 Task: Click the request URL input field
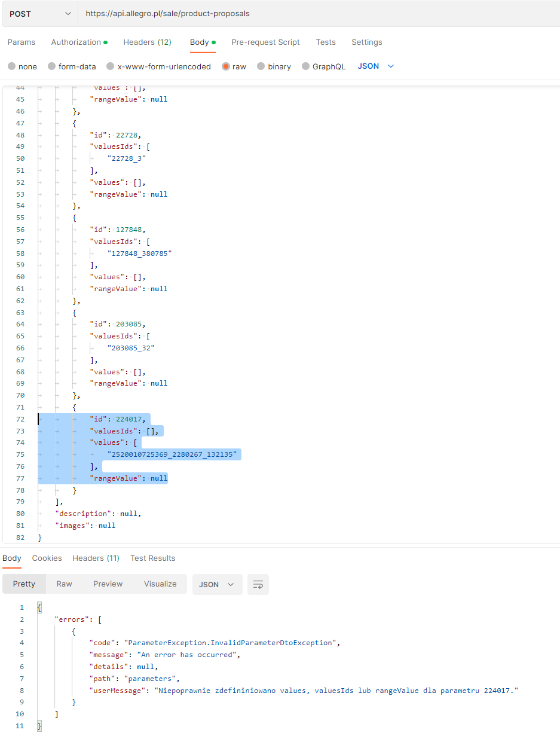pyautogui.click(x=239, y=13)
